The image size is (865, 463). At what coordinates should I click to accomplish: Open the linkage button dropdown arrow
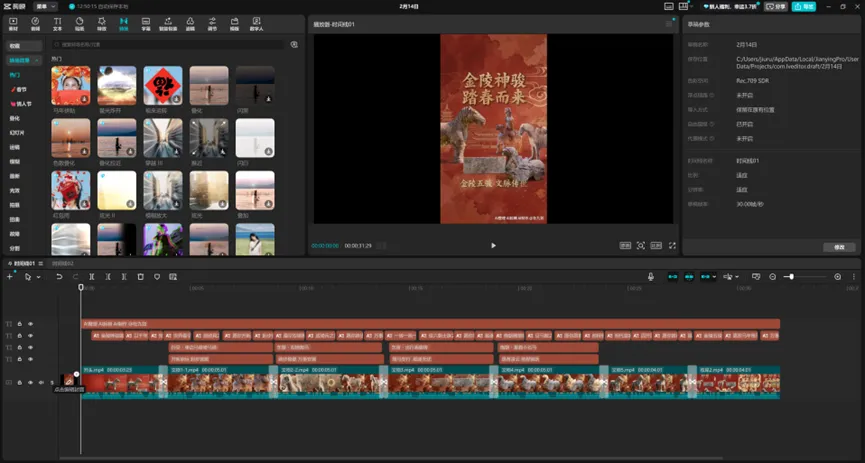click(x=714, y=277)
